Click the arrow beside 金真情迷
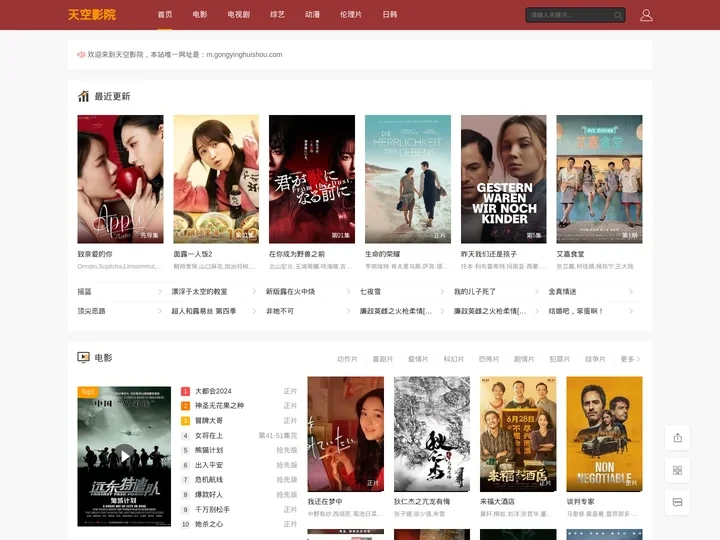 tap(631, 292)
